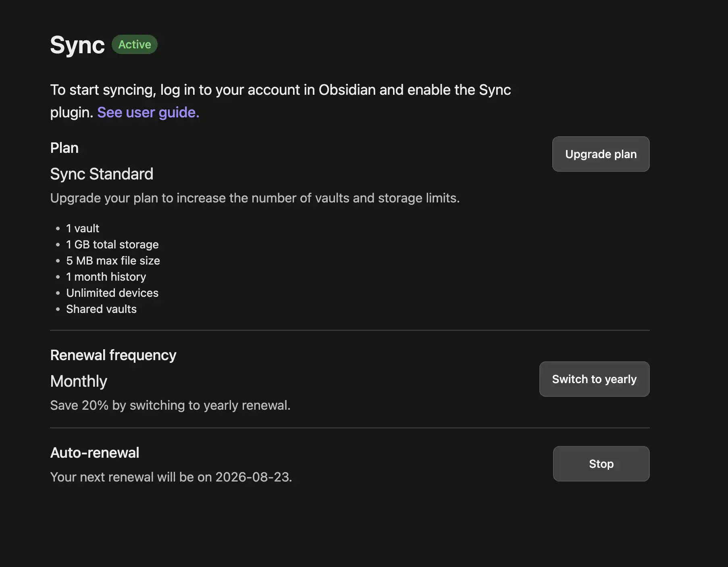728x567 pixels.
Task: Click the Active status badge
Action: click(x=135, y=44)
